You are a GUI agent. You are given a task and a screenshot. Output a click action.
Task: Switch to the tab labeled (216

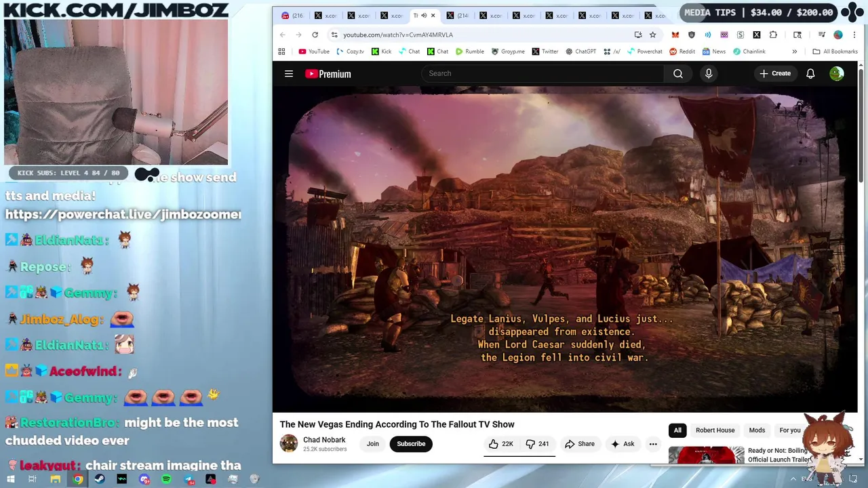tap(293, 16)
